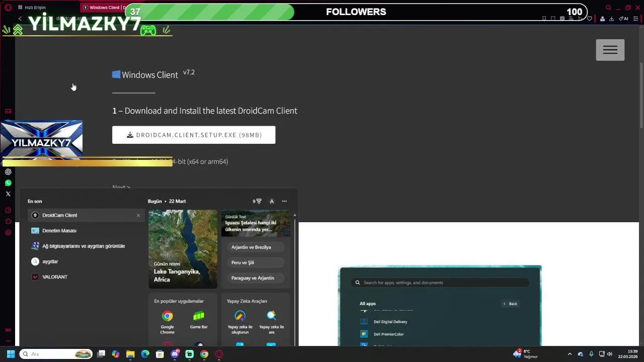Open the Windows Start menu
The image size is (644, 362).
[11, 354]
